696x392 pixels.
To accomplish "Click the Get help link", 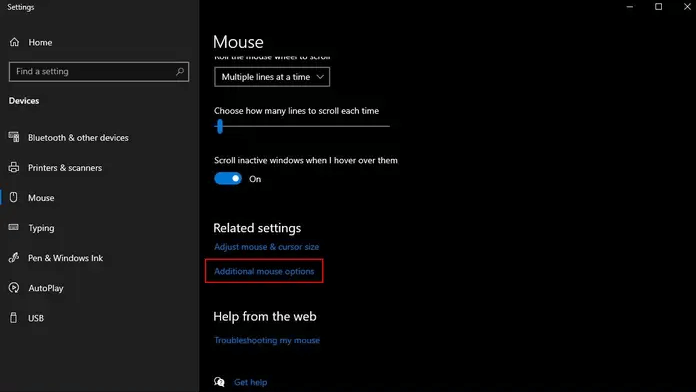I will 250,382.
